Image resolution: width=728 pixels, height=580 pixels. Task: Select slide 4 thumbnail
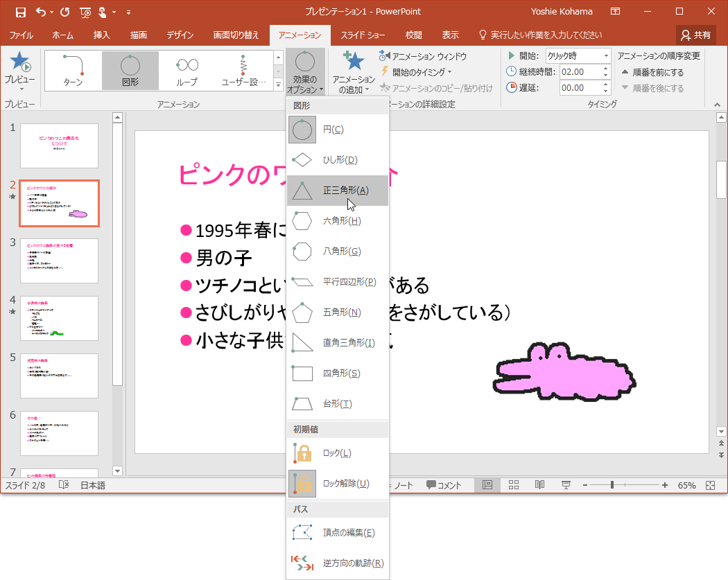pos(60,318)
